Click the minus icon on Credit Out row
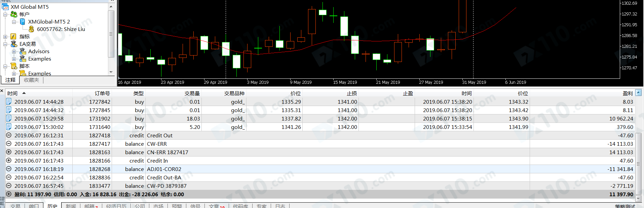 (x=9, y=135)
